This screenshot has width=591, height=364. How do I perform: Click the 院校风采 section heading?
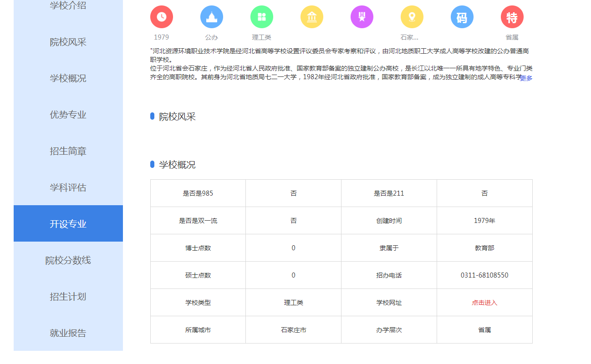(x=177, y=116)
